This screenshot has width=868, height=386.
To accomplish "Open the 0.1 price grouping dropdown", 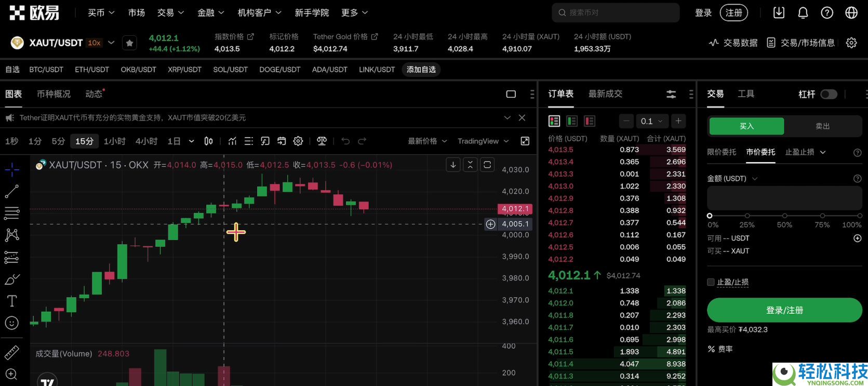I will 651,121.
